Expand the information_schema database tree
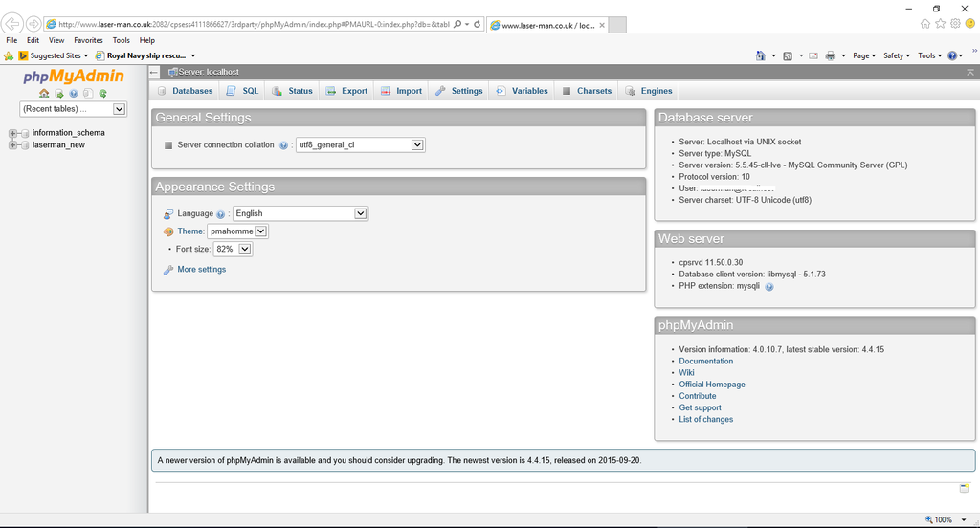 point(12,133)
